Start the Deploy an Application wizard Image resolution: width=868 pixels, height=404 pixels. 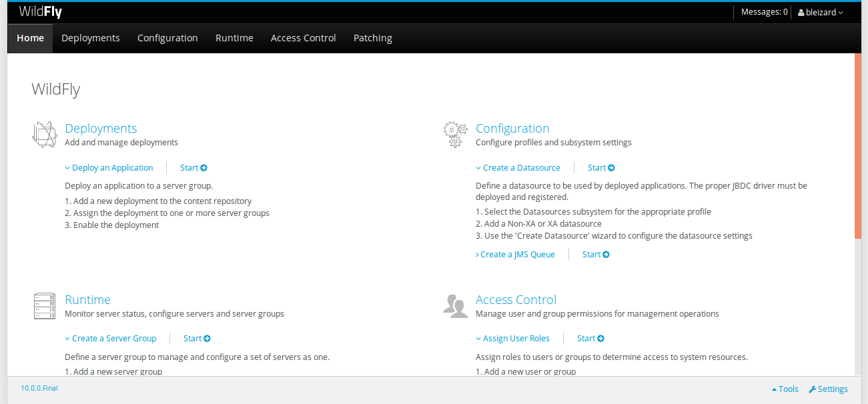click(x=193, y=168)
